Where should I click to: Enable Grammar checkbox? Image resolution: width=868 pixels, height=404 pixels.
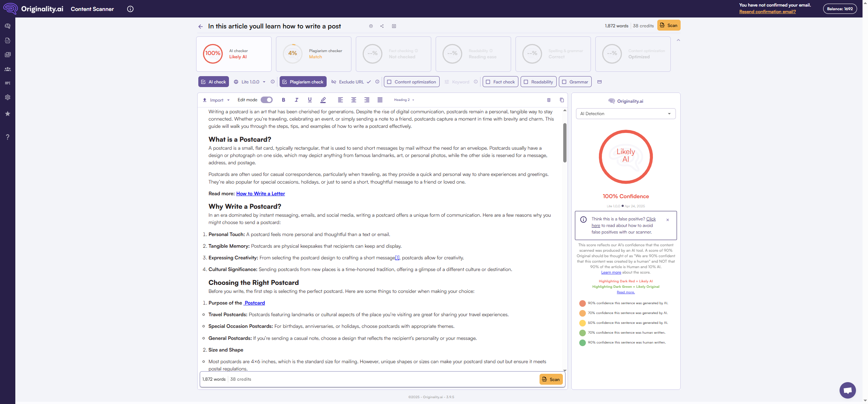575,82
